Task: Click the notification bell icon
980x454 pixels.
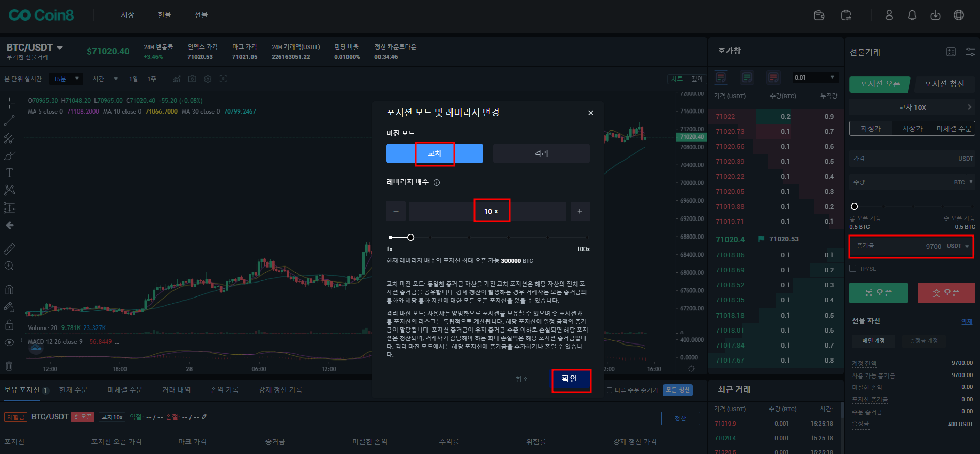Action: click(912, 15)
